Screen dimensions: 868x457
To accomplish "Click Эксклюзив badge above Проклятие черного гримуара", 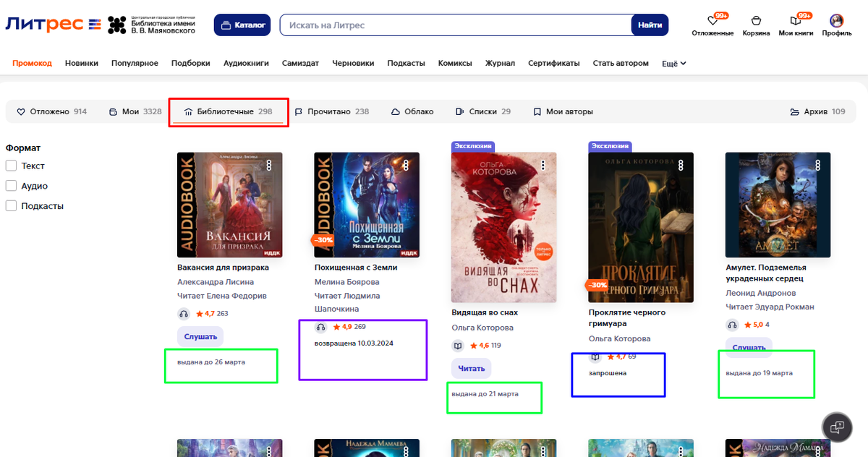I will pyautogui.click(x=610, y=146).
